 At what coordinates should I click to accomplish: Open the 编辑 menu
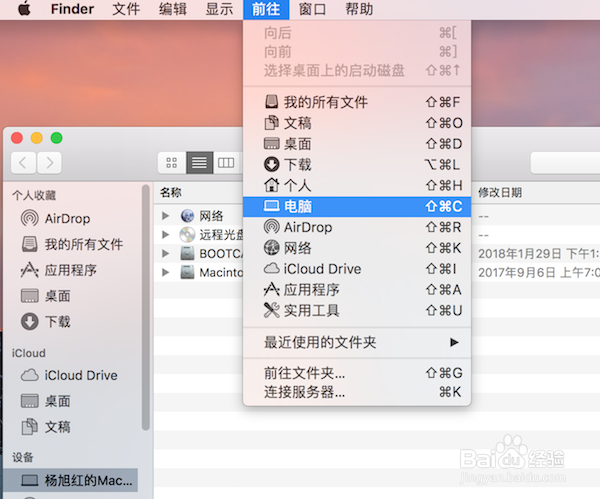click(173, 9)
